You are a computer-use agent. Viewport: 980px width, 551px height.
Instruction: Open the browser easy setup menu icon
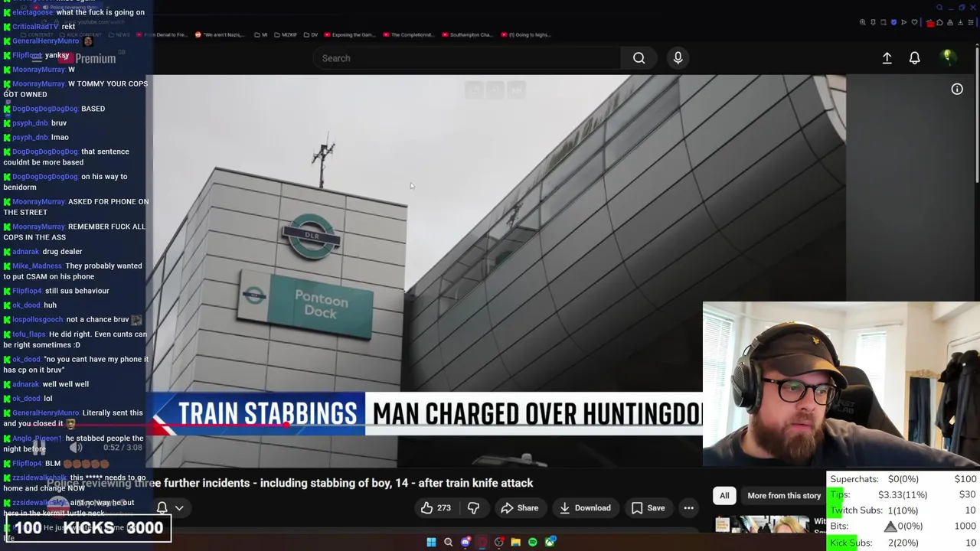point(971,22)
